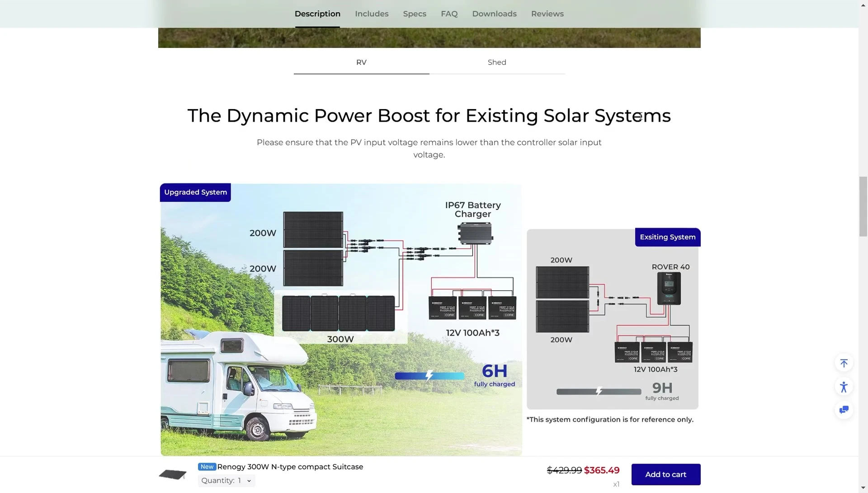Click the 9H fully charged text

coord(662,391)
